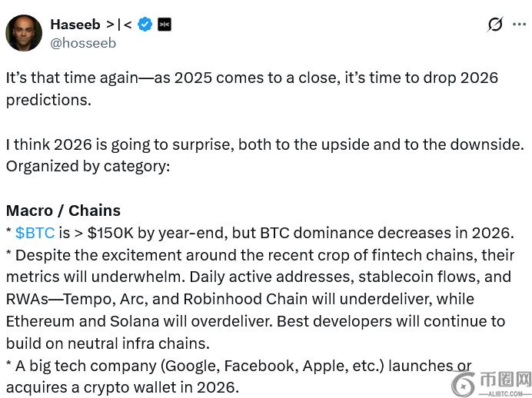The image size is (532, 398).
Task: Click the blue verified checkmark badge
Action: coord(145,25)
